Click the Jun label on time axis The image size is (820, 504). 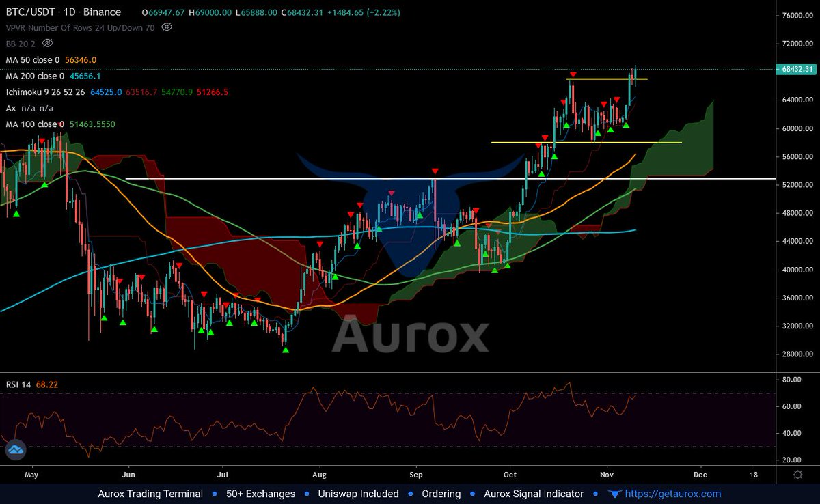[128, 474]
